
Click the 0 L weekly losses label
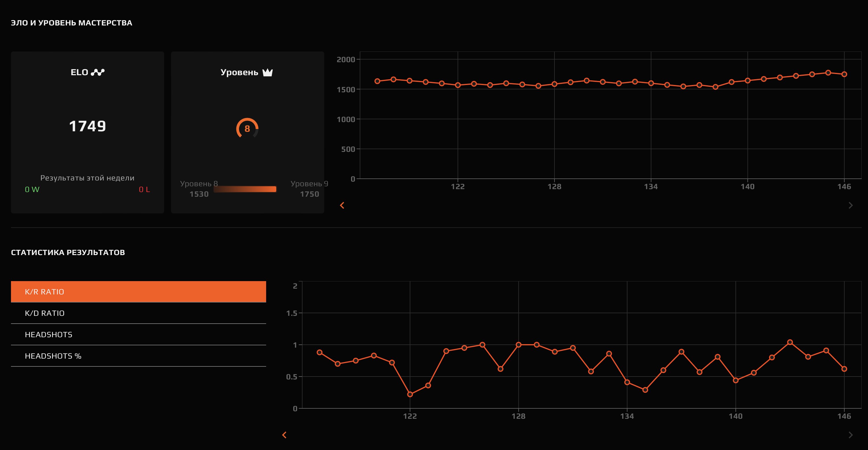(x=144, y=190)
